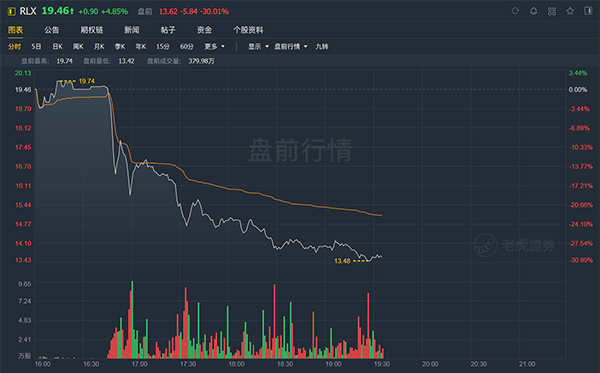Screen dimensions: 600x373
Task: Click the +4.85% change value
Action: coord(114,11)
